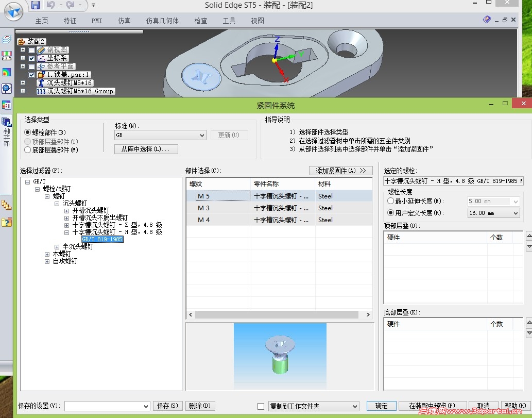Open the user-defined length 16.00 mm dropdown
Screen dimensions: 532x418
click(494, 213)
